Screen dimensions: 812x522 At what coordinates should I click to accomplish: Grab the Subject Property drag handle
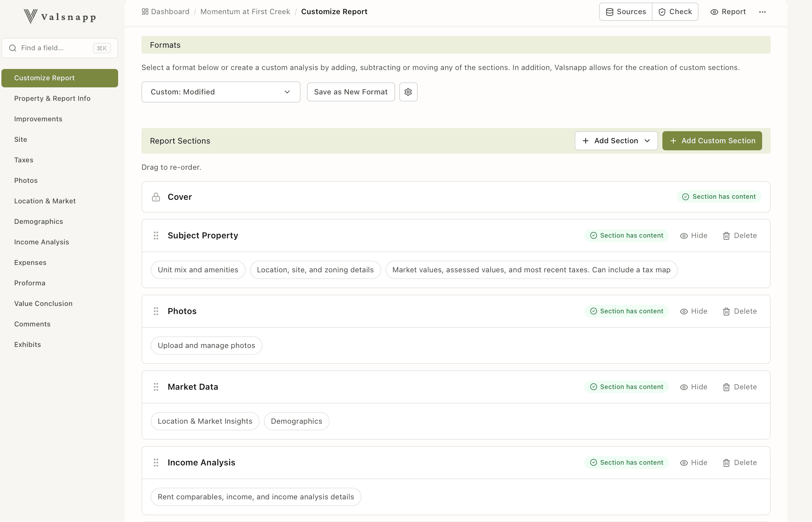pyautogui.click(x=156, y=236)
